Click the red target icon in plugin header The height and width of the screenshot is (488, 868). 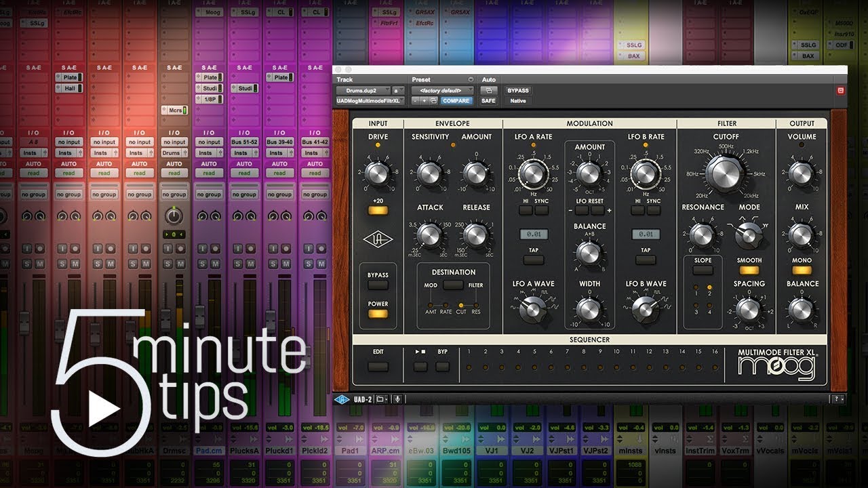tap(840, 89)
